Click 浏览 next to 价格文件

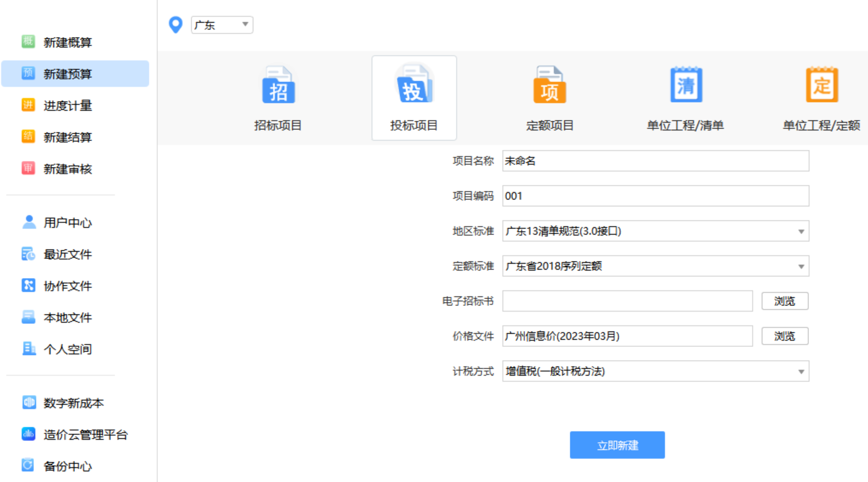point(785,336)
